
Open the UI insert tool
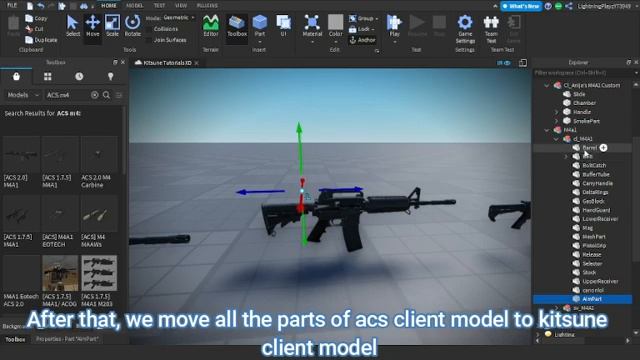tap(283, 27)
